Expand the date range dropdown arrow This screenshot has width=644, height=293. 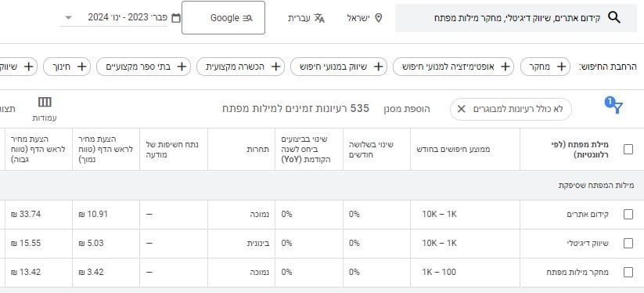pyautogui.click(x=69, y=18)
